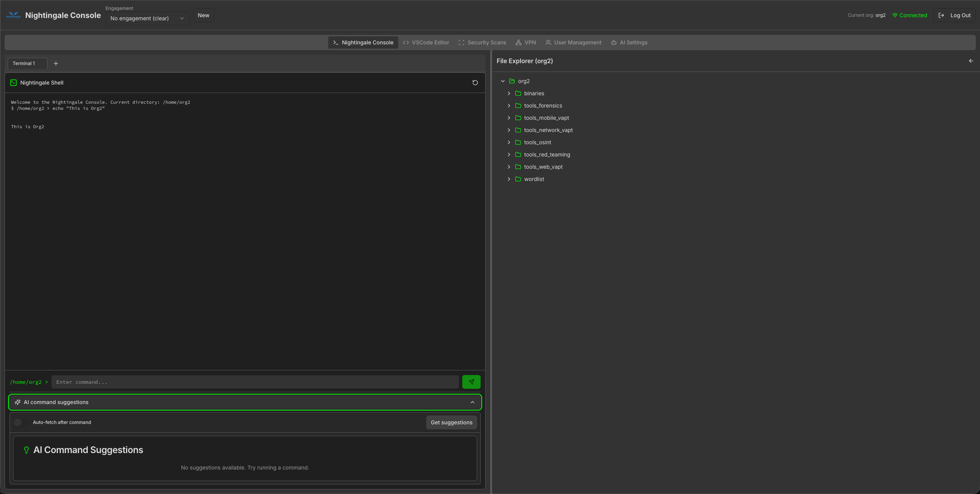Click the AI sparkle icon in suggestions header

coord(18,402)
